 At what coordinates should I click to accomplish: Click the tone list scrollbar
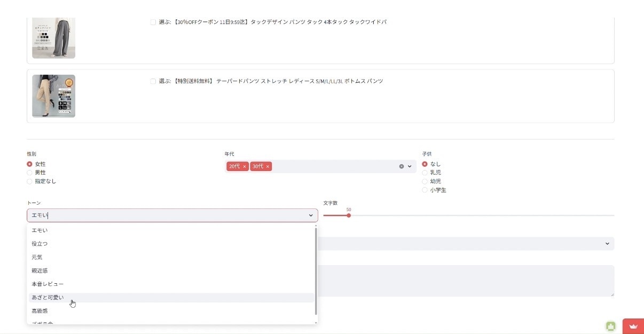[x=316, y=271]
